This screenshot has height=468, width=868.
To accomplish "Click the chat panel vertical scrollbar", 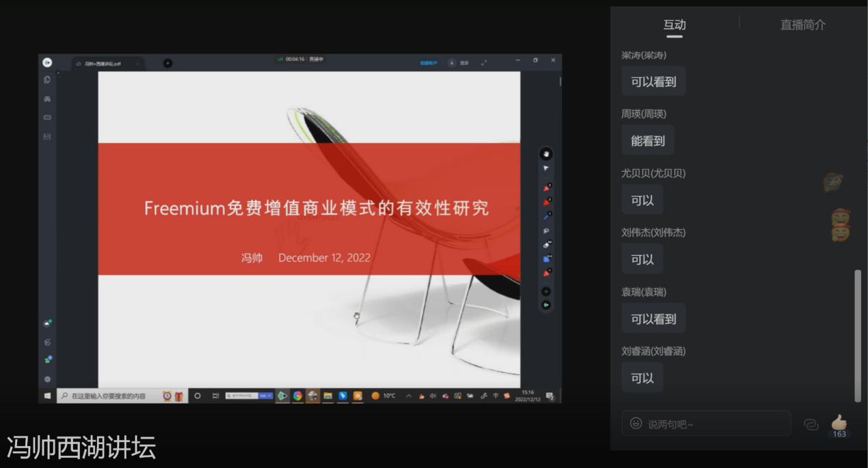I will click(858, 335).
